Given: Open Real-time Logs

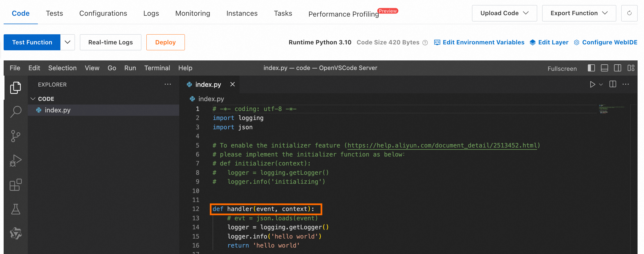Looking at the screenshot, I should [111, 42].
